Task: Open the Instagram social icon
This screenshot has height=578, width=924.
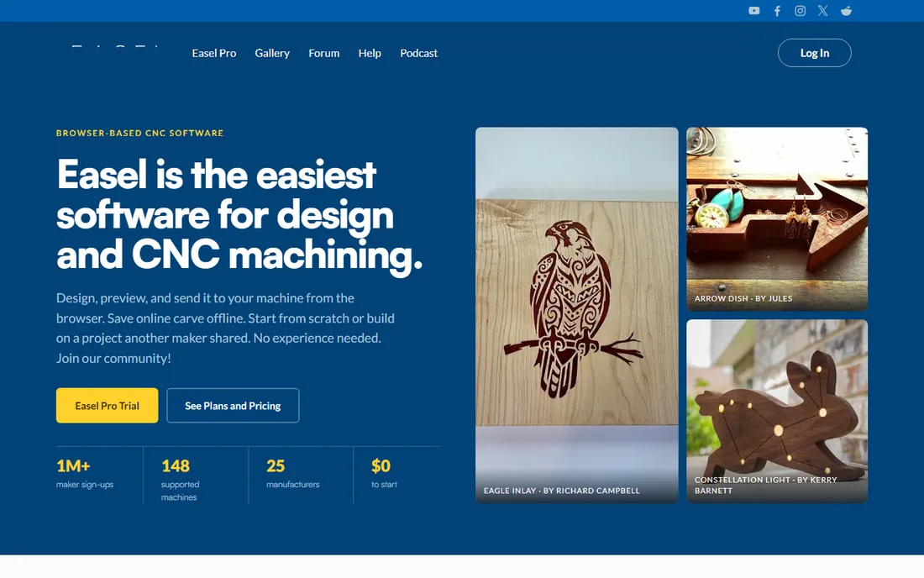Action: [x=800, y=11]
